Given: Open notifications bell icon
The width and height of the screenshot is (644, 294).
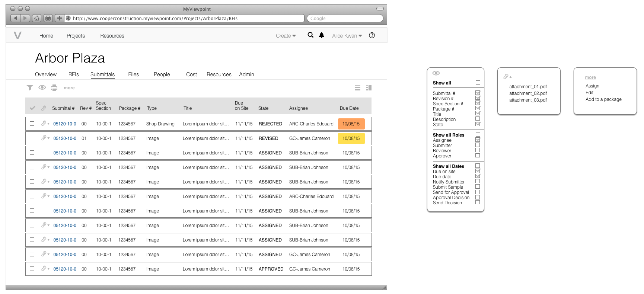Looking at the screenshot, I should (x=322, y=35).
